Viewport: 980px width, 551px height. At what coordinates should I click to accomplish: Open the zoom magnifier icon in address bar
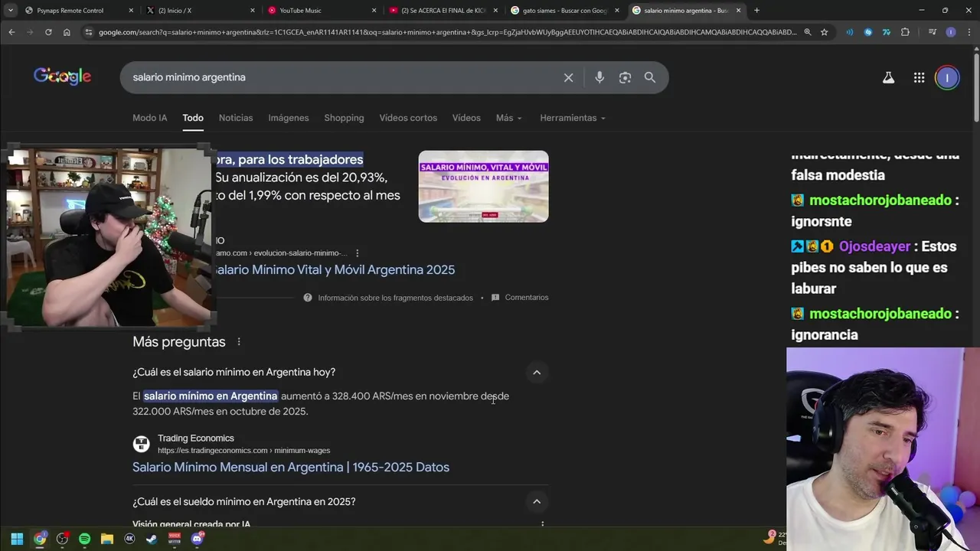click(x=808, y=32)
